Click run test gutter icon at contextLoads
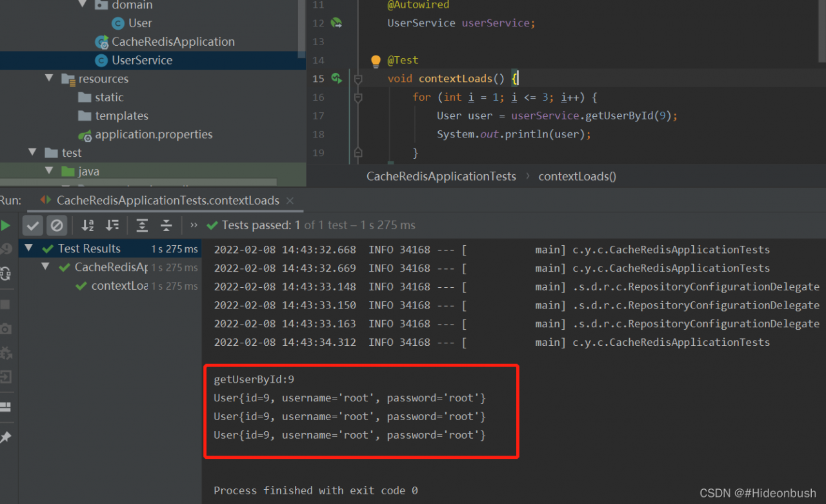826x504 pixels. point(336,79)
